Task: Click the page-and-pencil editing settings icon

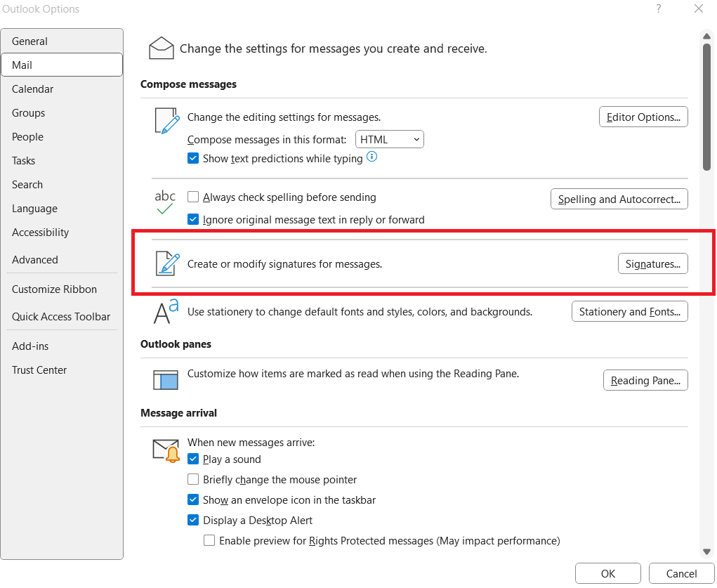Action: [167, 121]
